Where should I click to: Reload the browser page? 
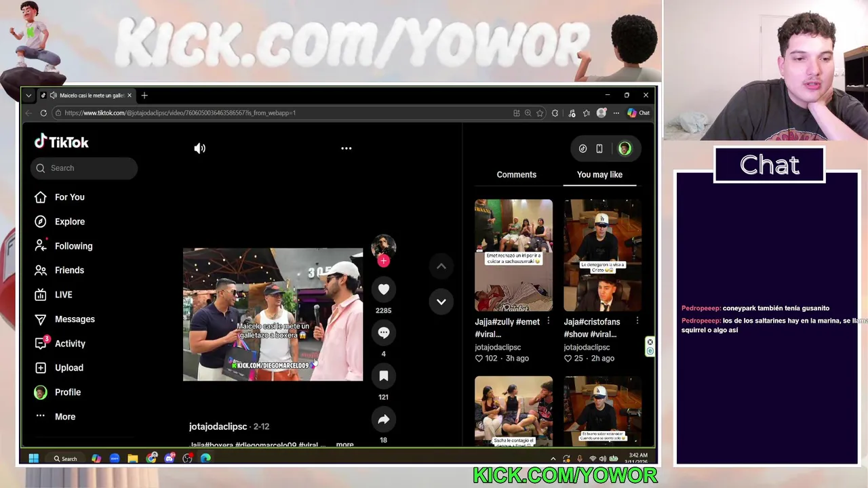(x=43, y=113)
